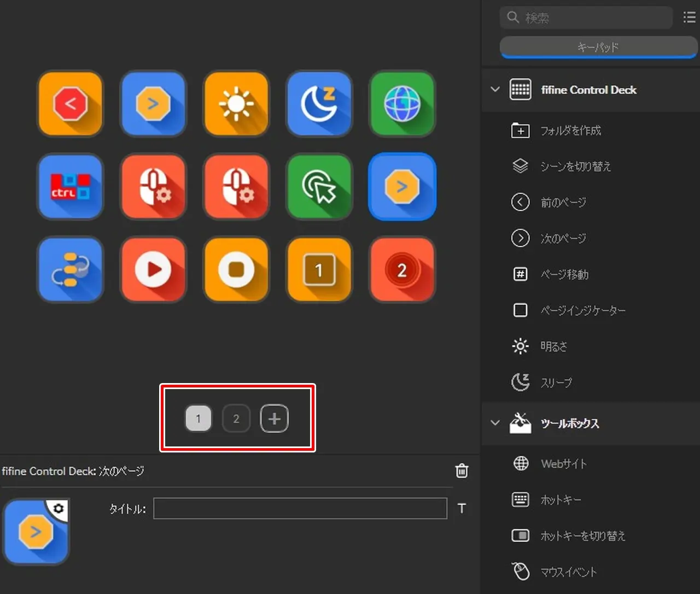Click the キーパッド button

[x=598, y=48]
